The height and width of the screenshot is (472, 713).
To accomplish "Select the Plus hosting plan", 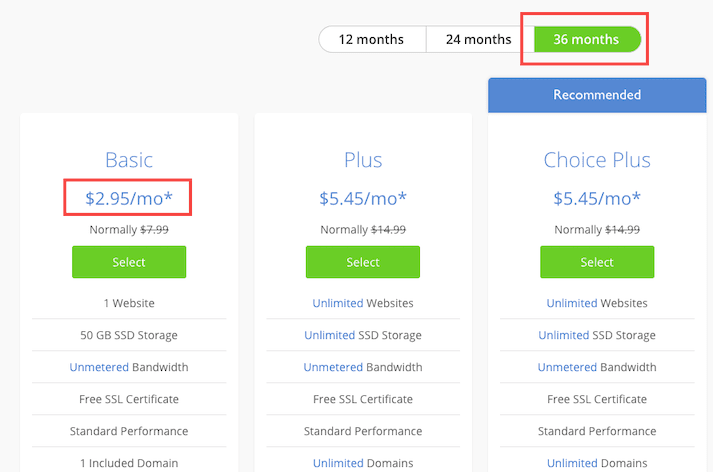I will (363, 262).
